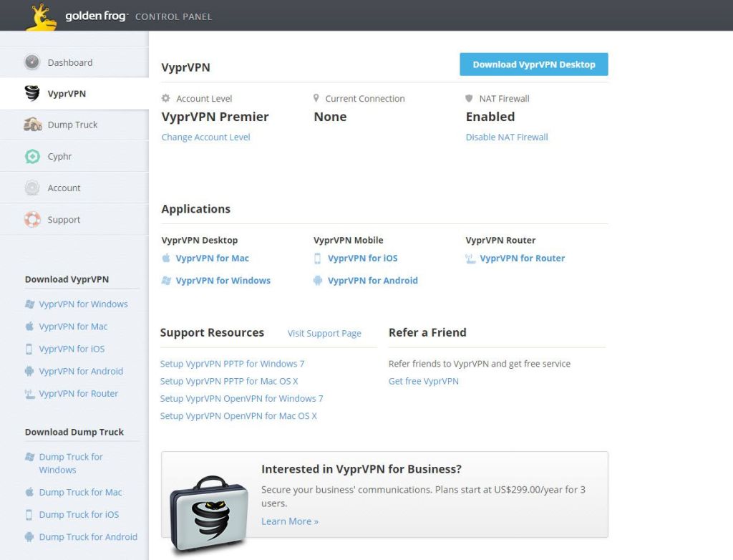Open VyprVPN for Android link in Applications
Viewport: 733px width, 560px height.
372,280
